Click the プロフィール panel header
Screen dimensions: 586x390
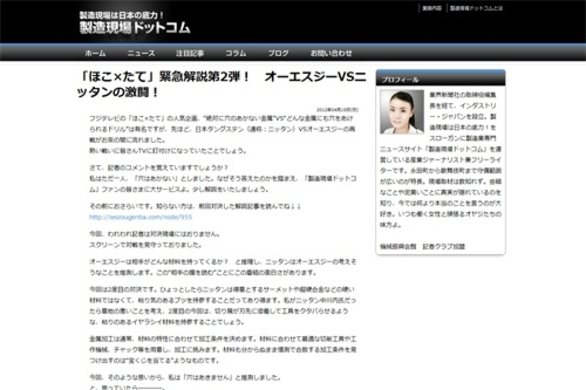coord(441,79)
